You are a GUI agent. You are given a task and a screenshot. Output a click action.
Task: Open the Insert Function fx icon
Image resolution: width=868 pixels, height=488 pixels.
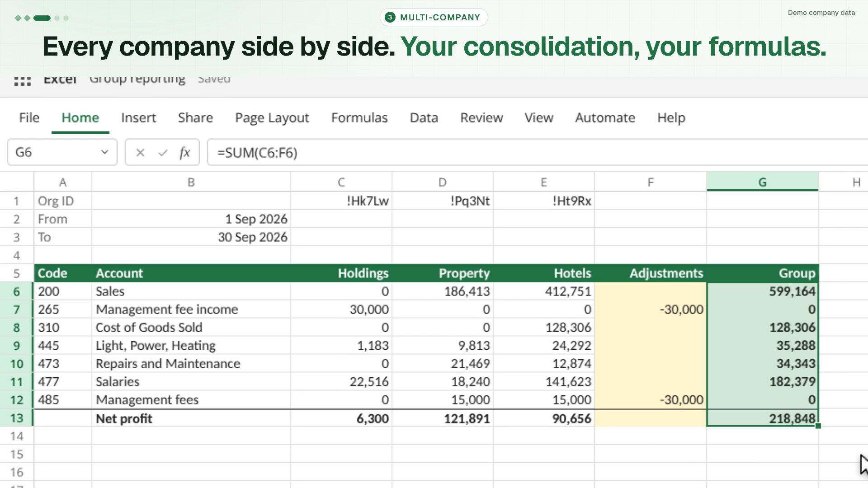184,153
